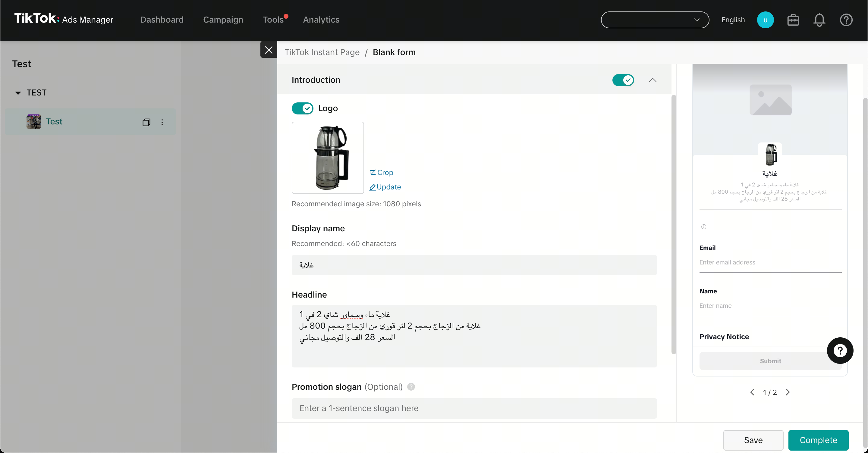This screenshot has width=868, height=453.
Task: Click the Promotion slogan help tooltip icon
Action: [411, 387]
